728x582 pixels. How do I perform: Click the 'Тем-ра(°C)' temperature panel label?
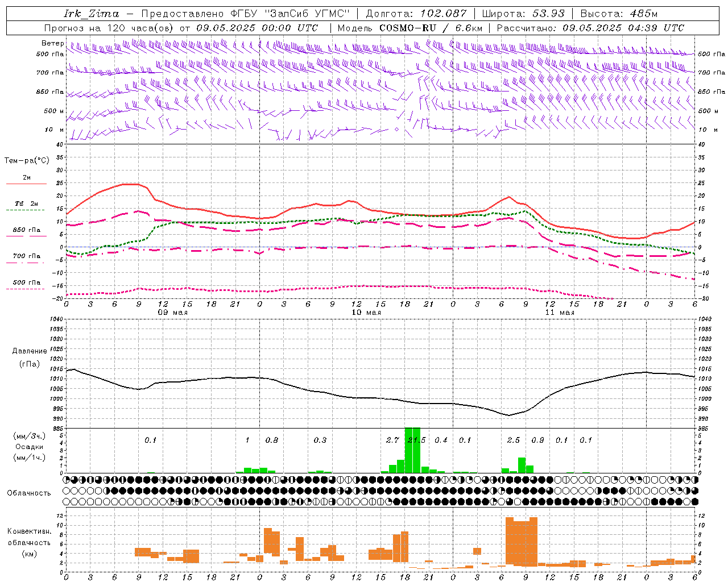tap(27, 161)
